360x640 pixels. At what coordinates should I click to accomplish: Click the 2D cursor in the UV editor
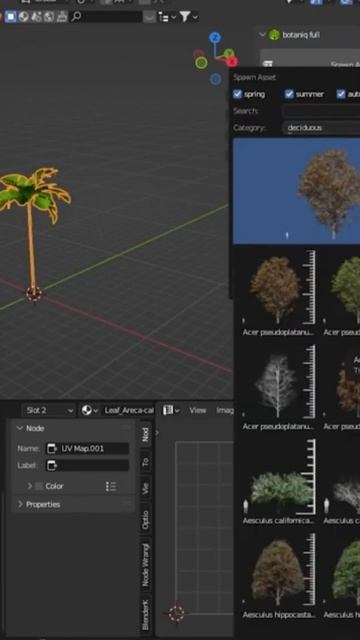pos(176,613)
